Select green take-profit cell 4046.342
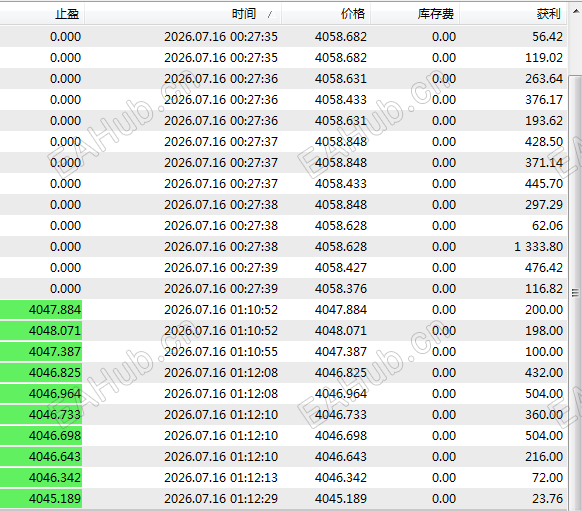 point(41,478)
